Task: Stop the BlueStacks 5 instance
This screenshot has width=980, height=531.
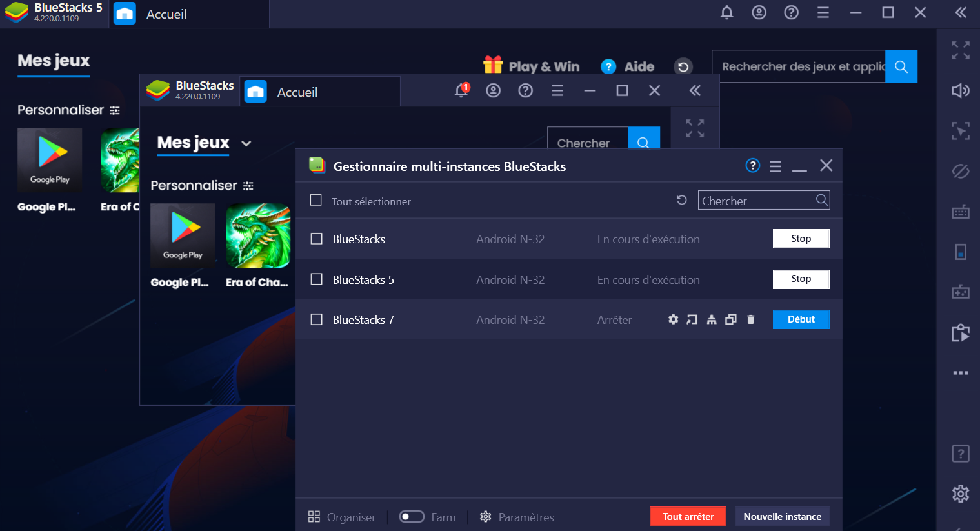Action: click(x=801, y=279)
